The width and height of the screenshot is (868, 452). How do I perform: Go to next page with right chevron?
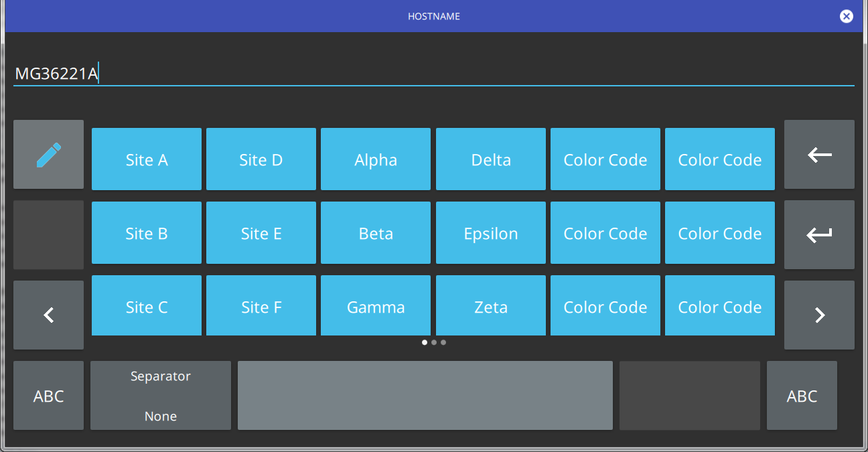pyautogui.click(x=819, y=315)
